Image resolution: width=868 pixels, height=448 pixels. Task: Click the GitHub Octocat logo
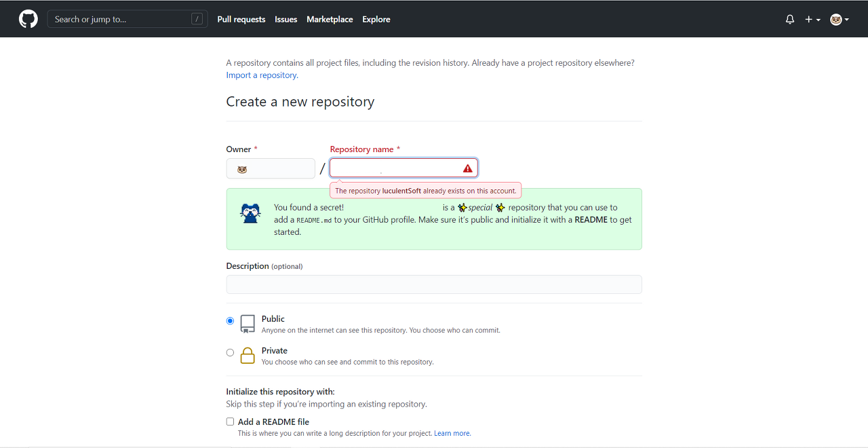click(28, 19)
